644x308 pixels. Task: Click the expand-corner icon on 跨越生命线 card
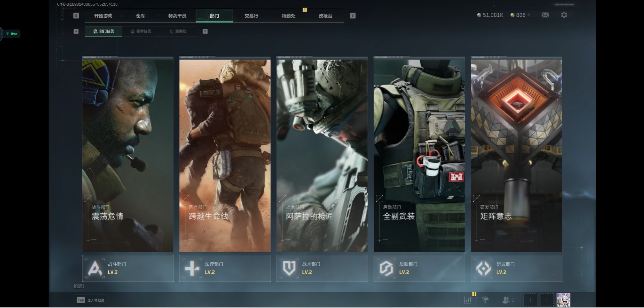185,198
